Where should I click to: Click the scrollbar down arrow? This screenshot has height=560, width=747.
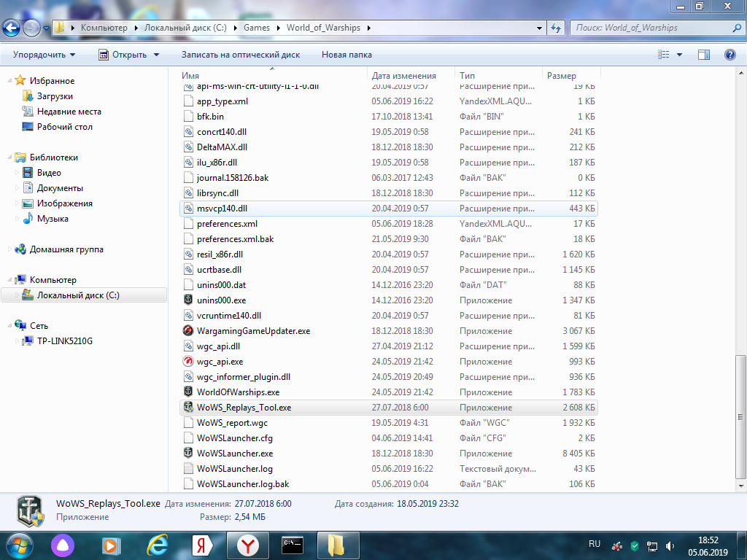point(740,486)
